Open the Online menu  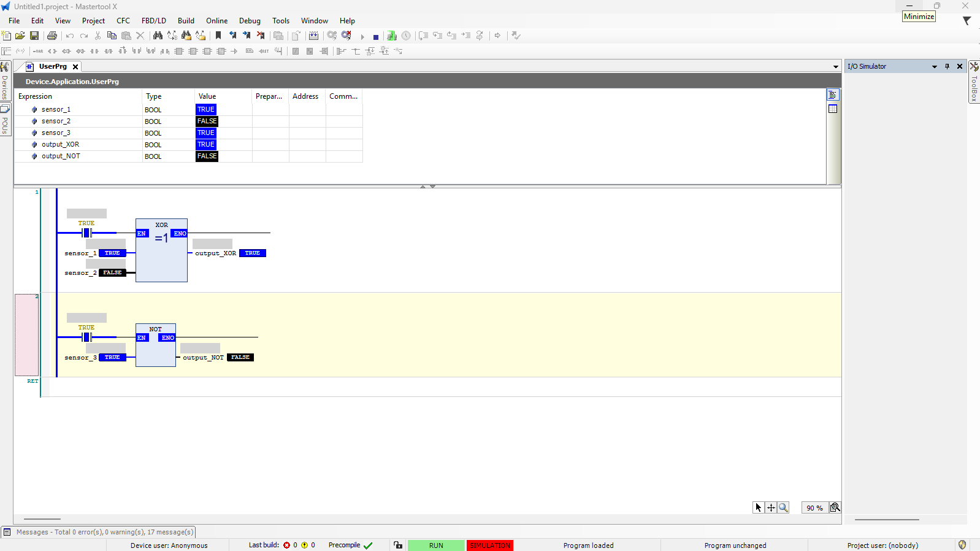216,21
